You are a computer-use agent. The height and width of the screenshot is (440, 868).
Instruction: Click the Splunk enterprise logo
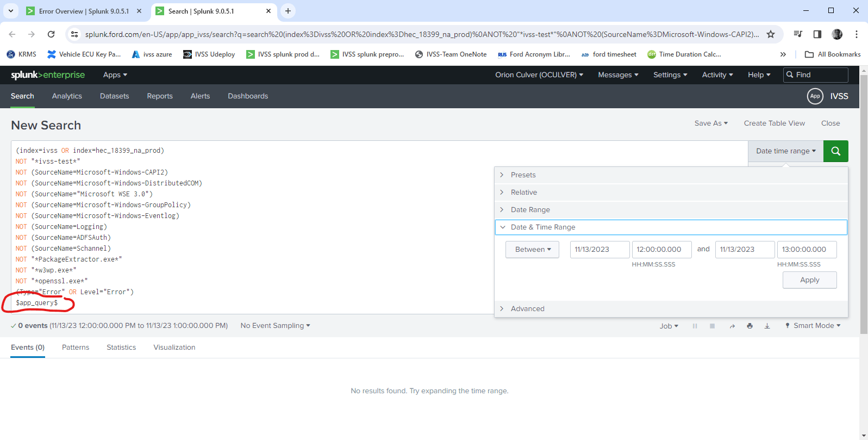pos(48,75)
